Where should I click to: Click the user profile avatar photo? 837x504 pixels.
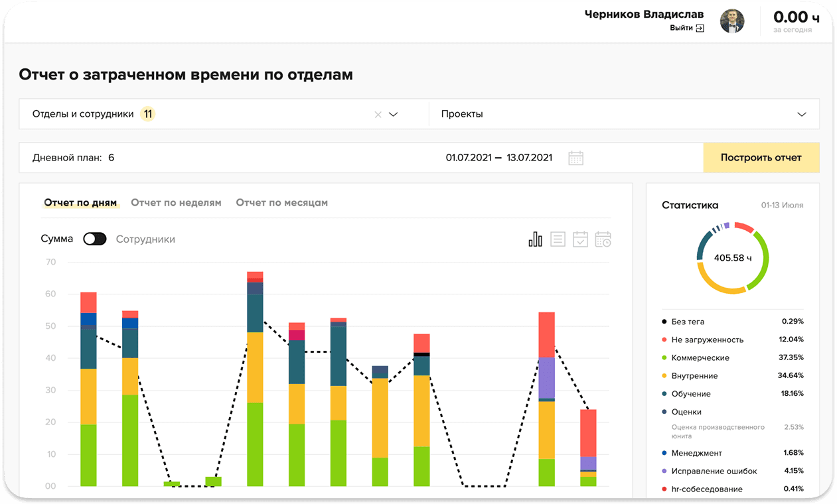733,21
